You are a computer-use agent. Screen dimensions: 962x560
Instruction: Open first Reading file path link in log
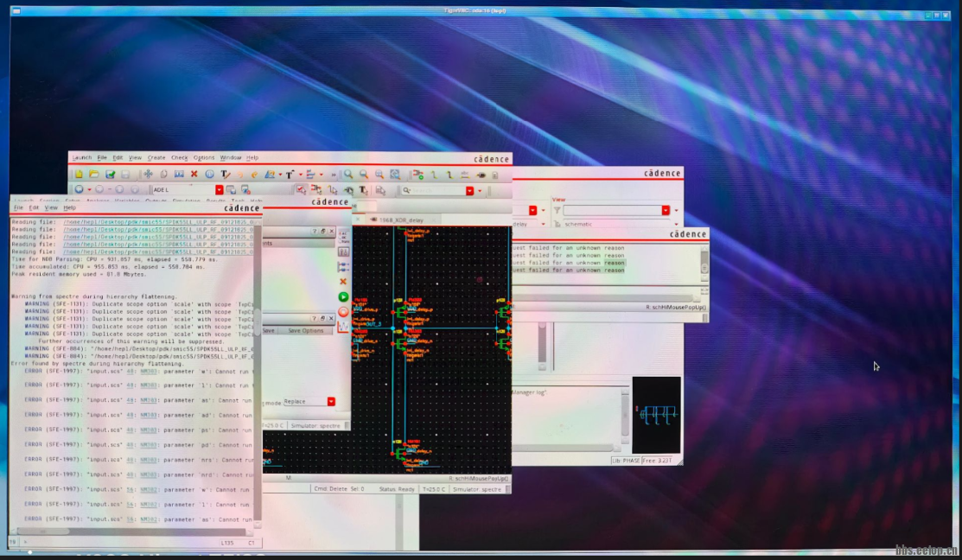[159, 222]
